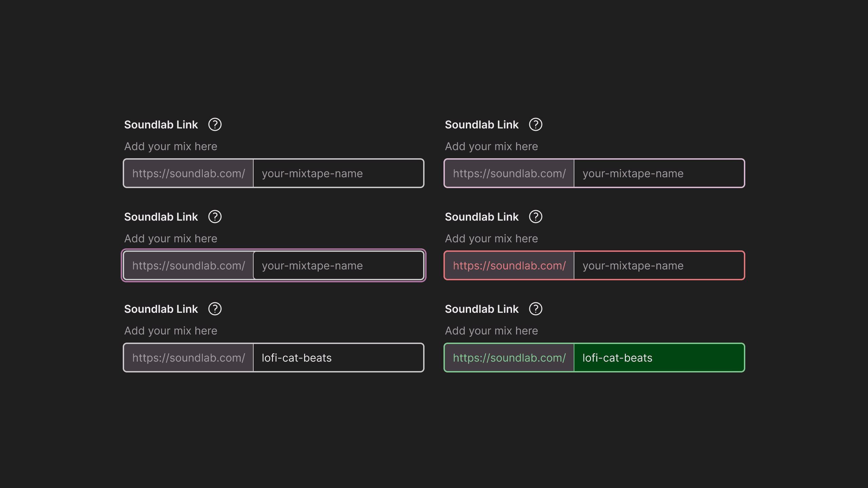
Task: Click plain gray-bordered your-mixtape-name input
Action: pyautogui.click(x=338, y=174)
